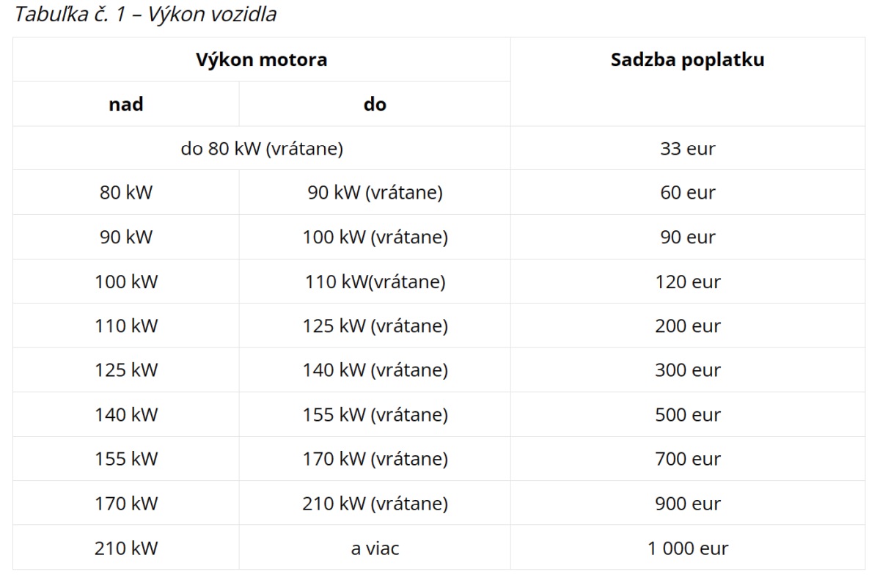The height and width of the screenshot is (588, 880).
Task: Click the "700 eur" fee cell
Action: tap(687, 459)
